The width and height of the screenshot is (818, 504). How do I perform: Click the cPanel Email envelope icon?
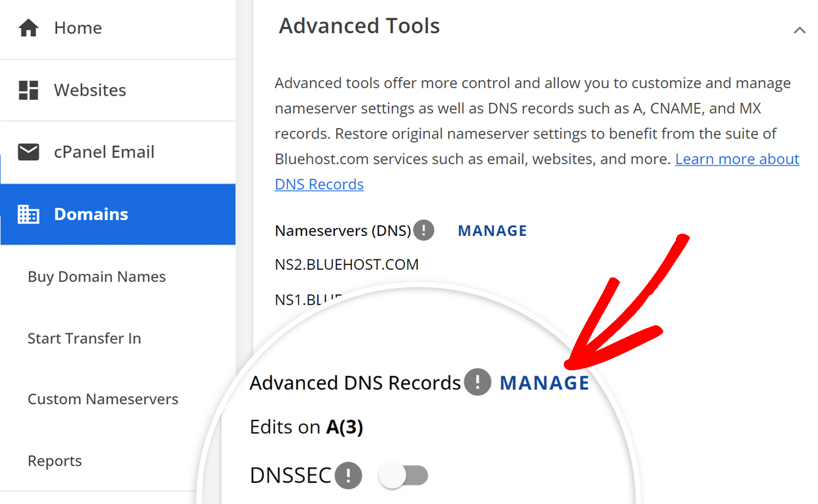[x=28, y=152]
